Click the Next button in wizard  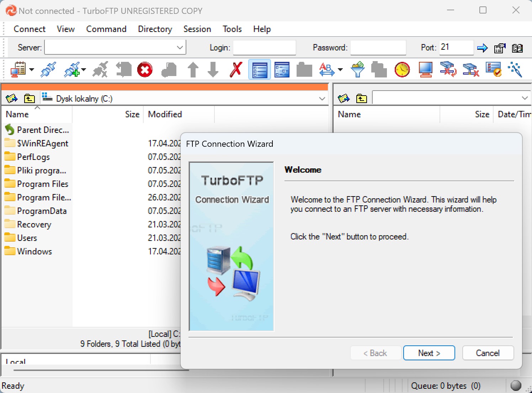[429, 353]
